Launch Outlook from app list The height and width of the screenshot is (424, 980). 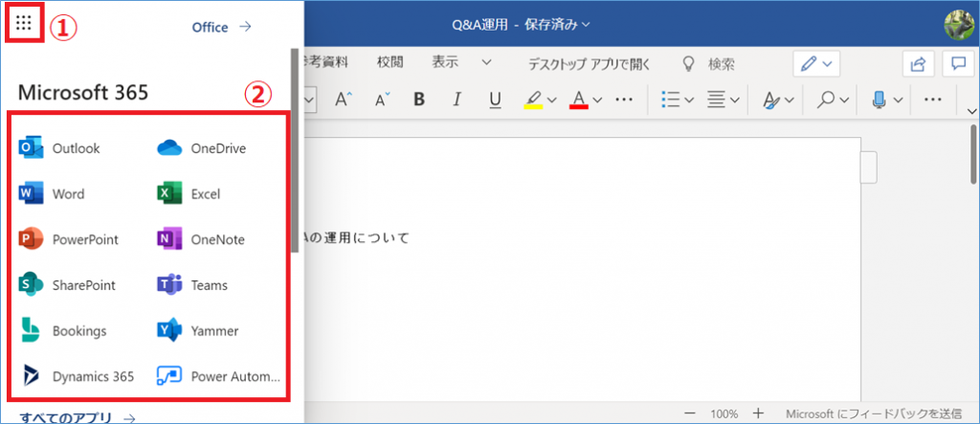tap(59, 148)
